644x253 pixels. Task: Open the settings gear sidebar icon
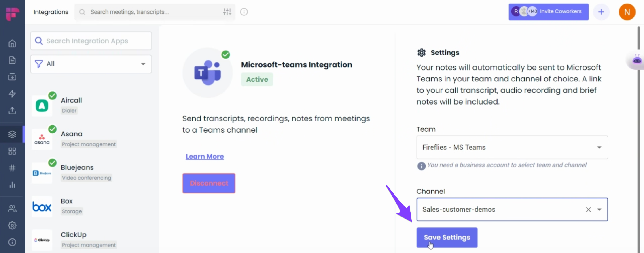pyautogui.click(x=12, y=225)
